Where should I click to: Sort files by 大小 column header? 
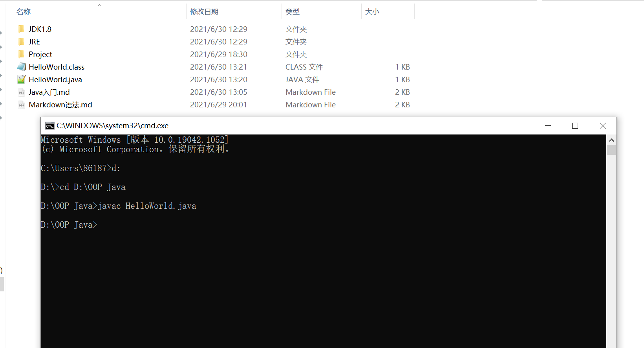pyautogui.click(x=372, y=12)
